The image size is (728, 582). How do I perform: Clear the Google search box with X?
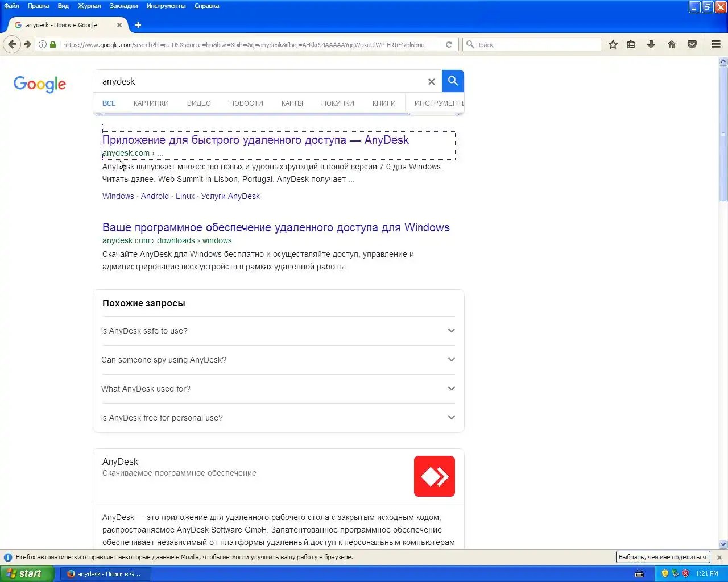pos(432,82)
